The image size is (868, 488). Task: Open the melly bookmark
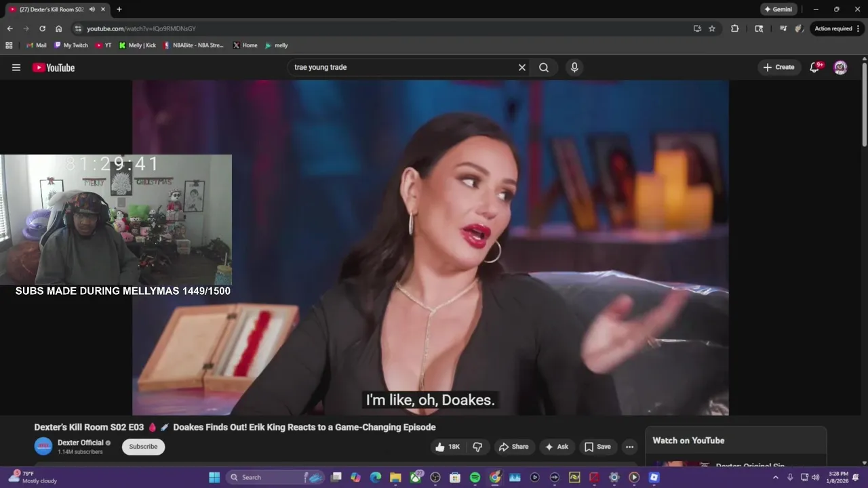pyautogui.click(x=277, y=45)
